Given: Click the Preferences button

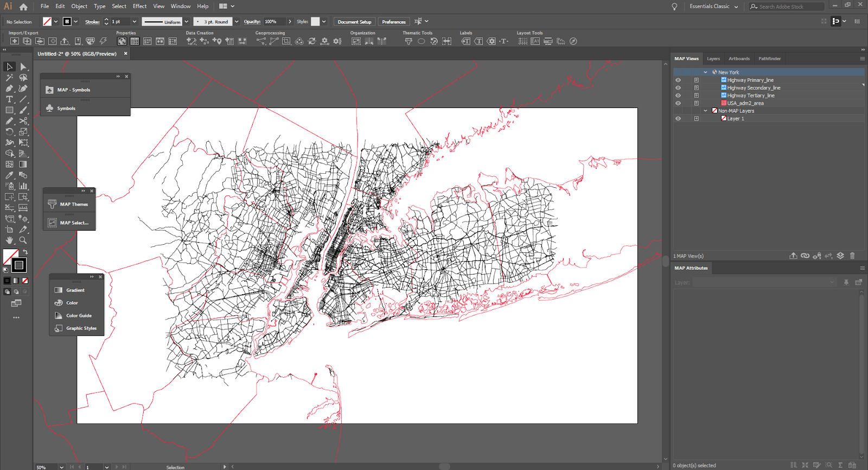Looking at the screenshot, I should pos(394,22).
